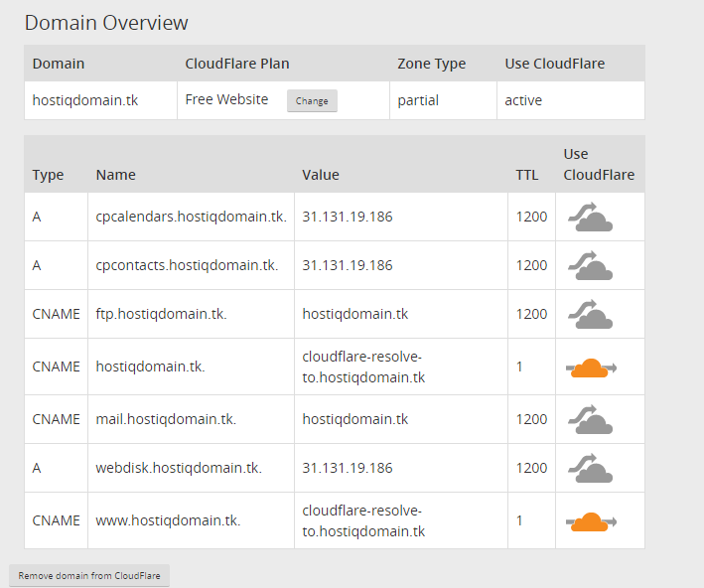Viewport: 704px width, 588px height.
Task: Click the Name column header
Action: coord(116,175)
